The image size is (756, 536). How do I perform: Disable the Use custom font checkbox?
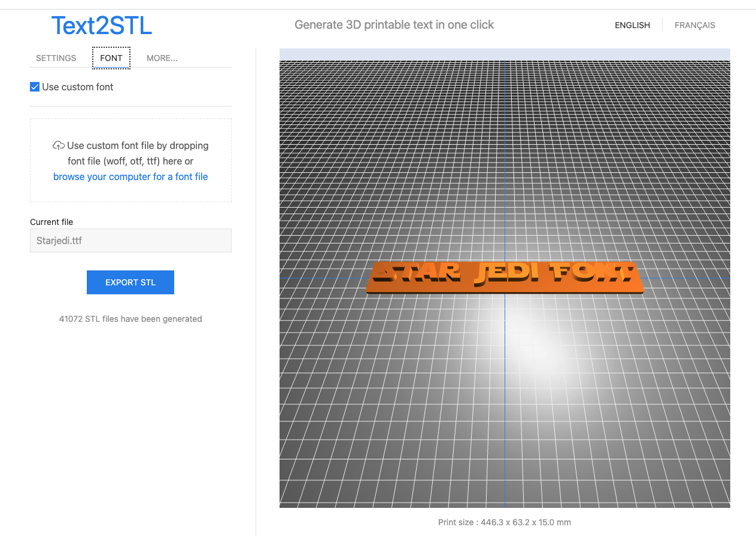(35, 87)
